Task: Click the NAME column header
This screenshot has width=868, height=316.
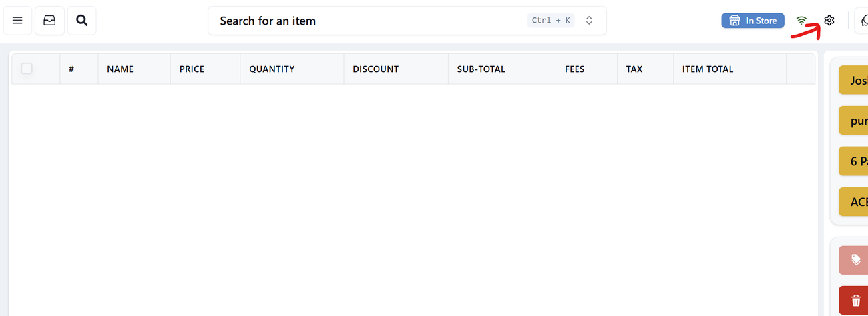Action: pos(120,69)
